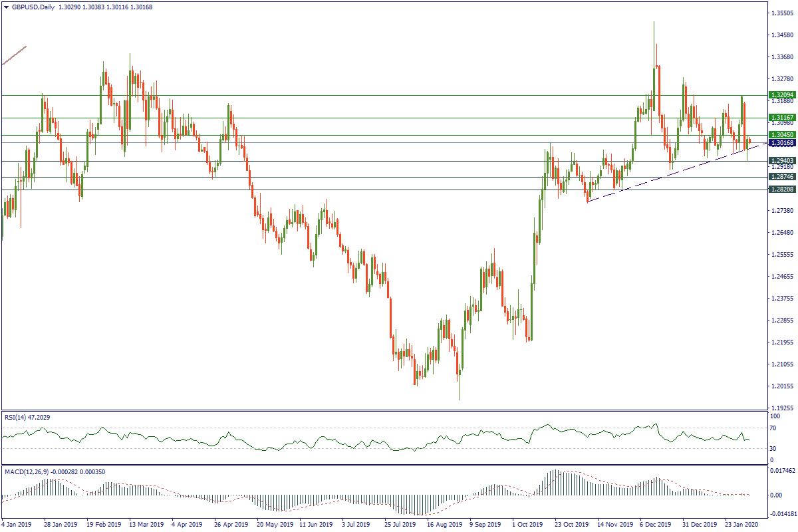Click the 1.30168 current price marker
This screenshot has width=798, height=532.
[782, 143]
